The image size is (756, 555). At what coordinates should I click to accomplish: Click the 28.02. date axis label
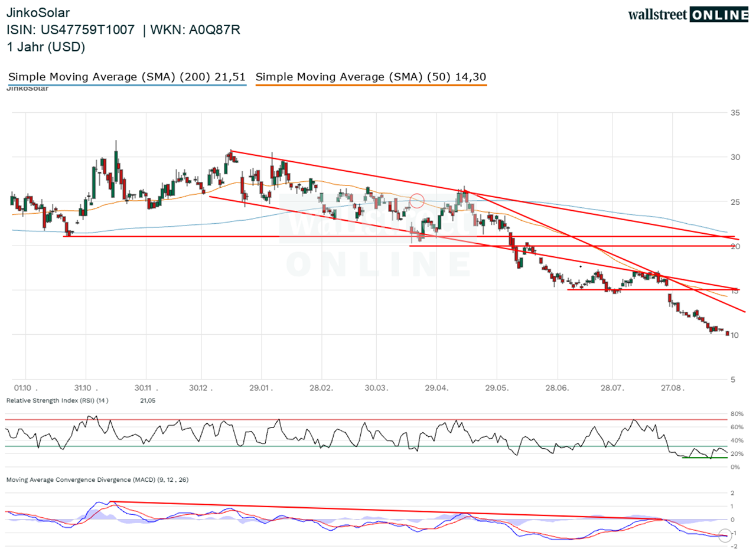pyautogui.click(x=321, y=387)
